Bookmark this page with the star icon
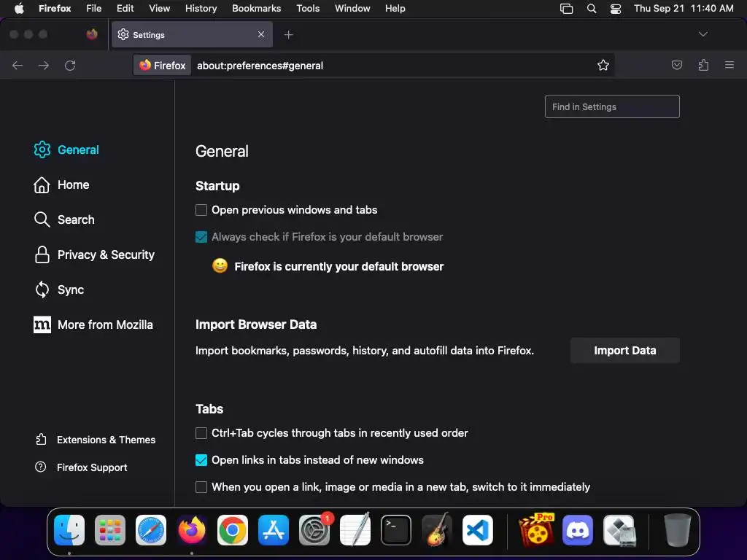Viewport: 747px width, 560px height. click(603, 65)
